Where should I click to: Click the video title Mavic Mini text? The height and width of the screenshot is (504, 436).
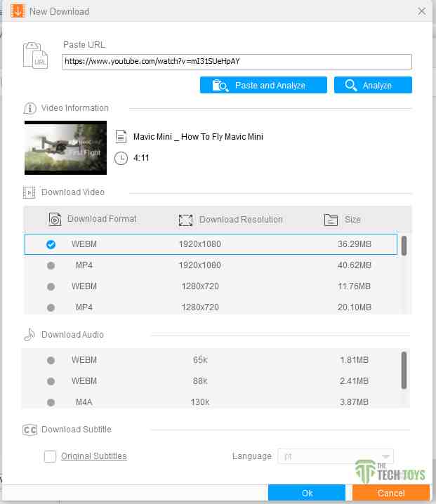click(198, 137)
